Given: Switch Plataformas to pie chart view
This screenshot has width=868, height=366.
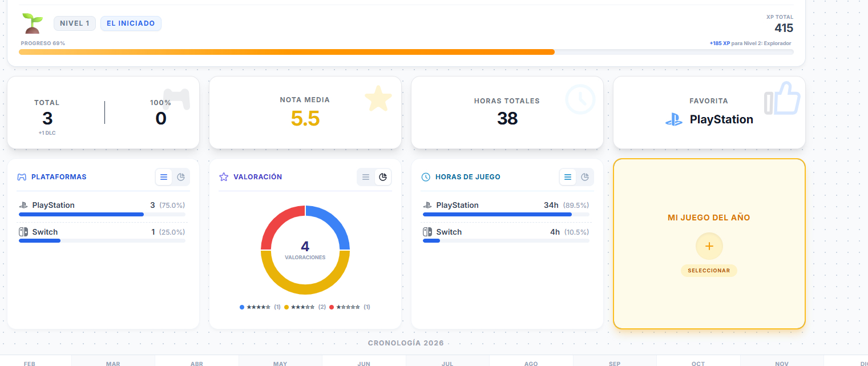Looking at the screenshot, I should click(x=181, y=177).
